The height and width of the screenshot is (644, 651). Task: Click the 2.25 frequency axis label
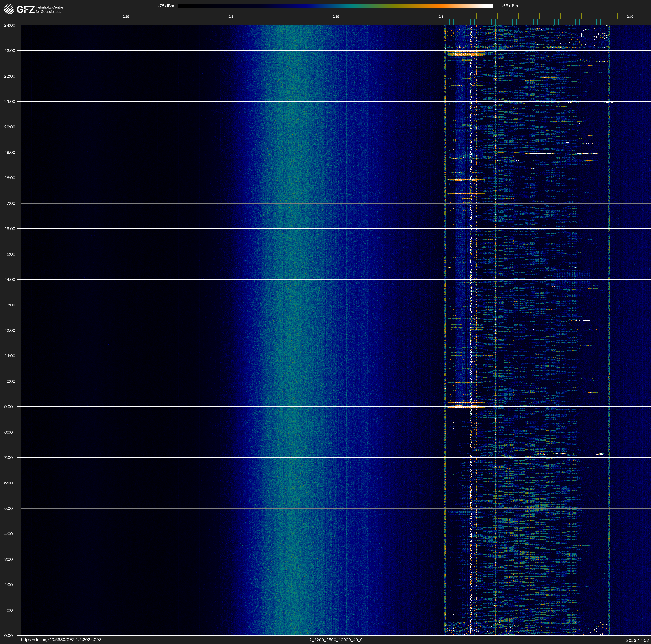click(x=126, y=17)
